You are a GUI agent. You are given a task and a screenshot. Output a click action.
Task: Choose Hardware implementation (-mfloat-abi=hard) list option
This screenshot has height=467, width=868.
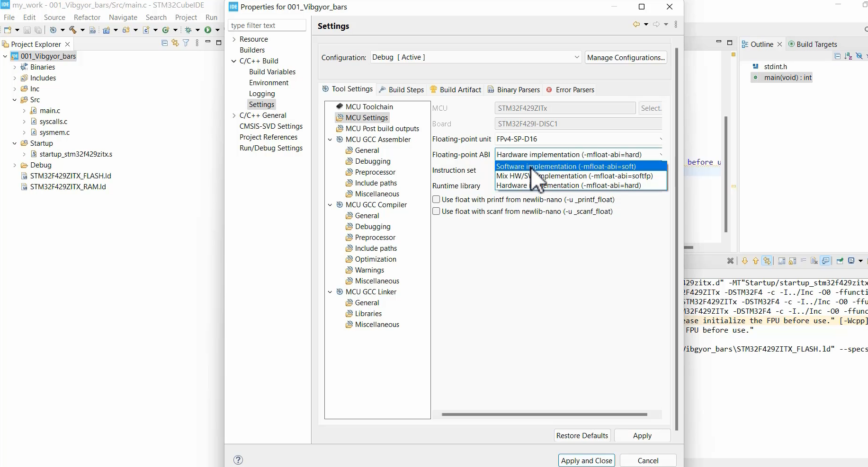581,185
